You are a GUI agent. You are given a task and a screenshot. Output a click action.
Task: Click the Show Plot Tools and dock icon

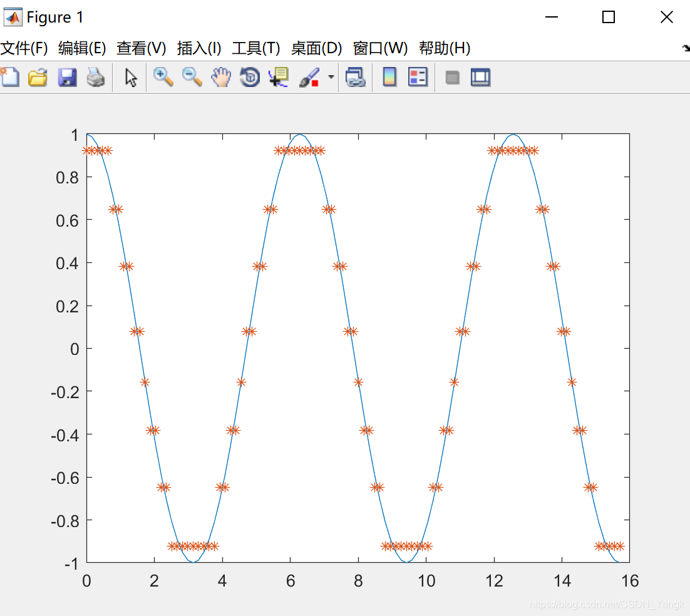(480, 78)
